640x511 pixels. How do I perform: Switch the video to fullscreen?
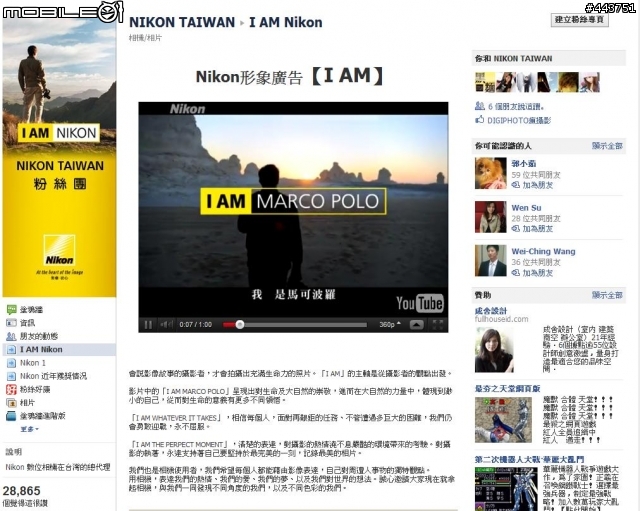438,324
